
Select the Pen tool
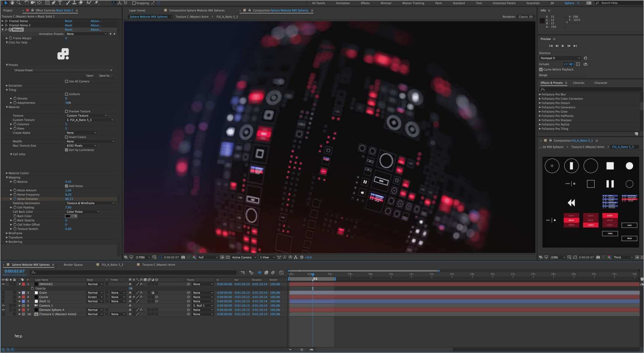[x=54, y=3]
